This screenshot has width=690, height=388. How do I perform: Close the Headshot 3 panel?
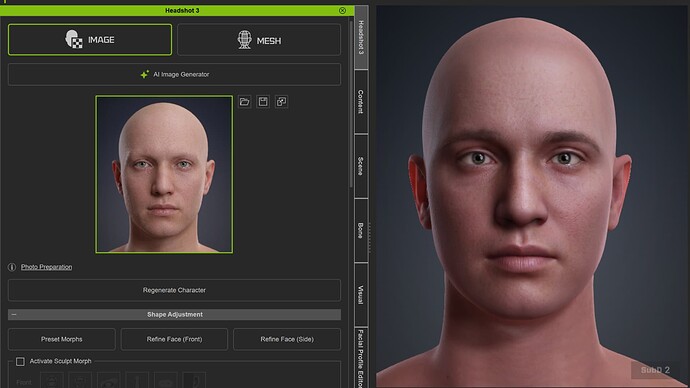pos(342,11)
